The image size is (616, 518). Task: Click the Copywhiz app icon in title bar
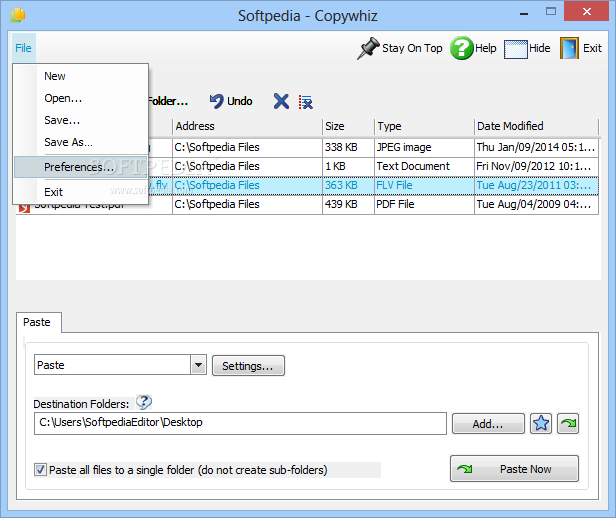pos(18,15)
